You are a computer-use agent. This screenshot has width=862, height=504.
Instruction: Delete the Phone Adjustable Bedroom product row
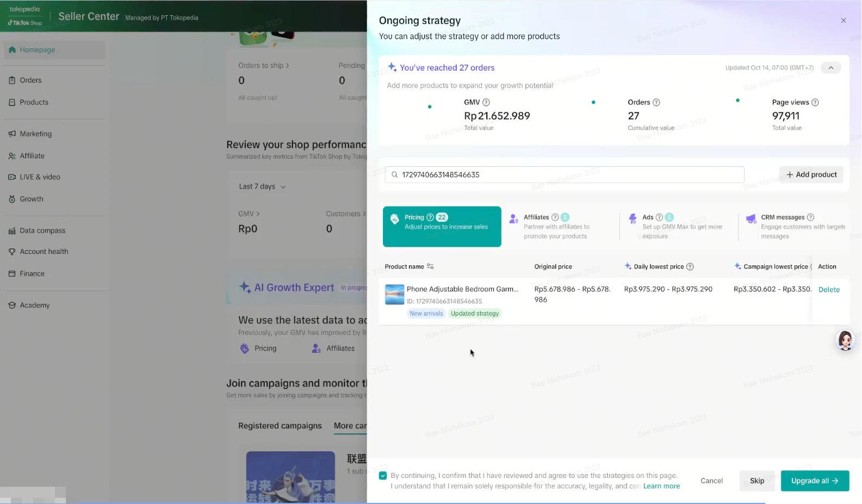pos(829,290)
